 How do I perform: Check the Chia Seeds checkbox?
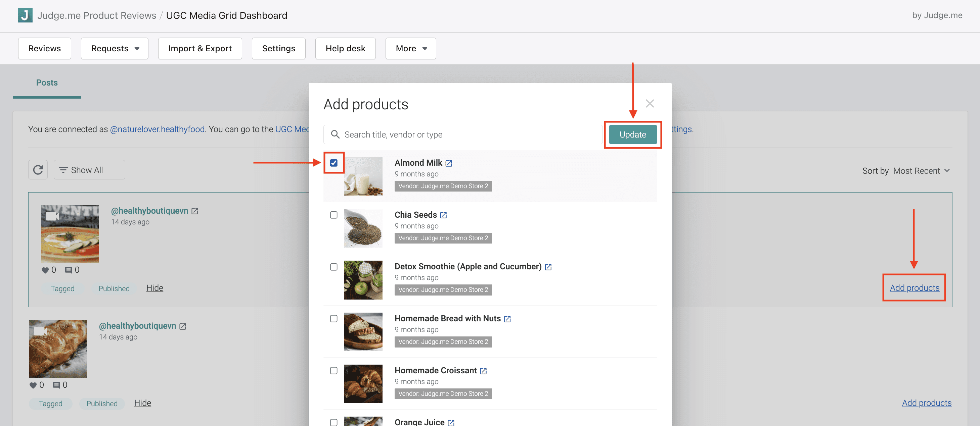click(x=333, y=215)
